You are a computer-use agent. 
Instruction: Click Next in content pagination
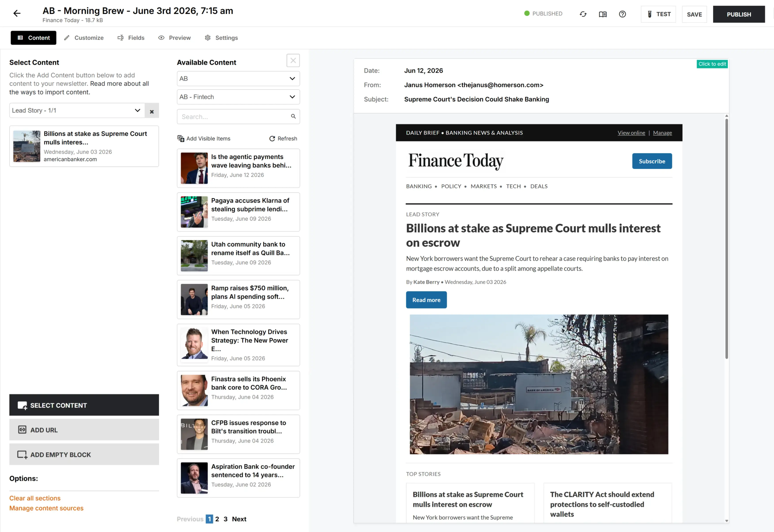[x=239, y=519]
